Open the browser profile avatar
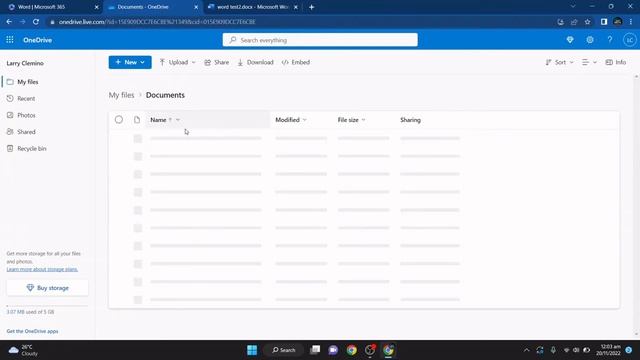The height and width of the screenshot is (360, 640). (x=618, y=22)
